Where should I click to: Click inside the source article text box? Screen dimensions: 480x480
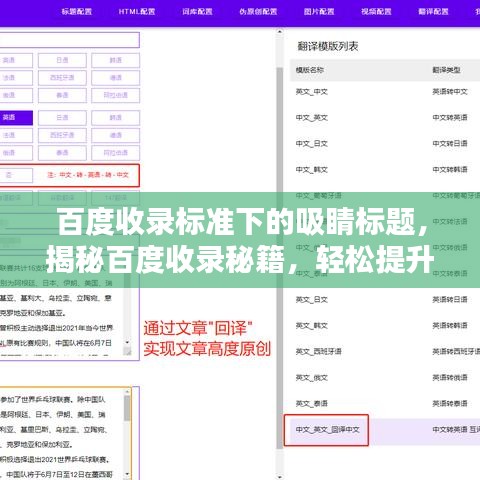[x=62, y=310]
